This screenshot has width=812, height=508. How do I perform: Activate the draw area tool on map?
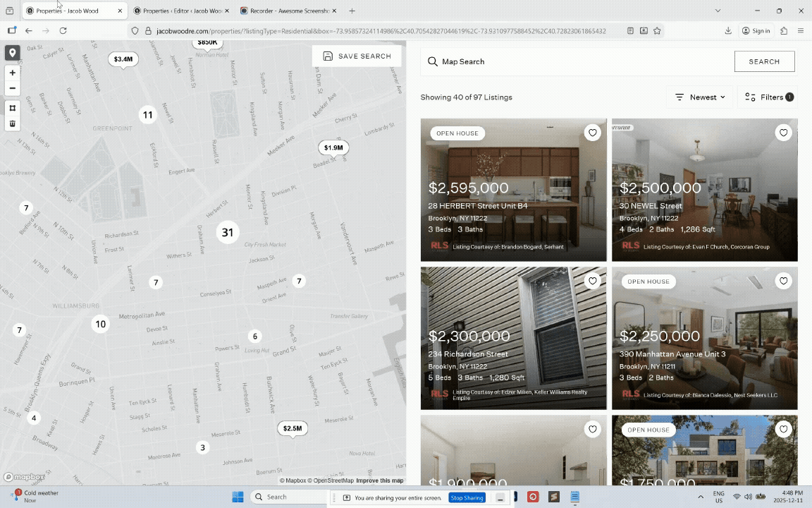(x=12, y=108)
